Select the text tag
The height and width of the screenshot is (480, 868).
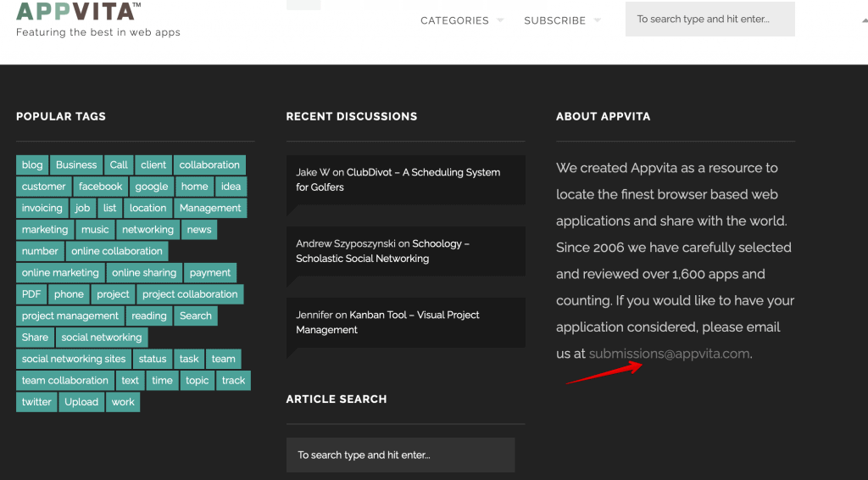coord(130,381)
